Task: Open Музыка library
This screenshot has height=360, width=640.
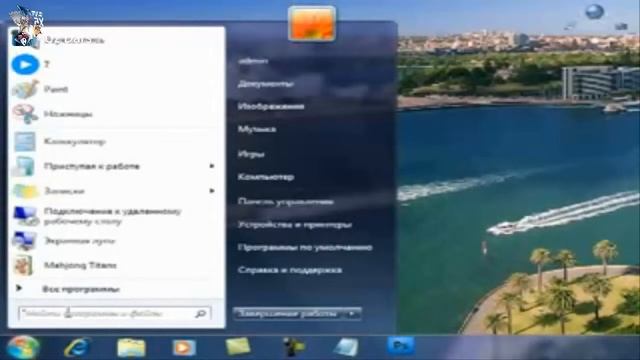Action: (x=257, y=129)
